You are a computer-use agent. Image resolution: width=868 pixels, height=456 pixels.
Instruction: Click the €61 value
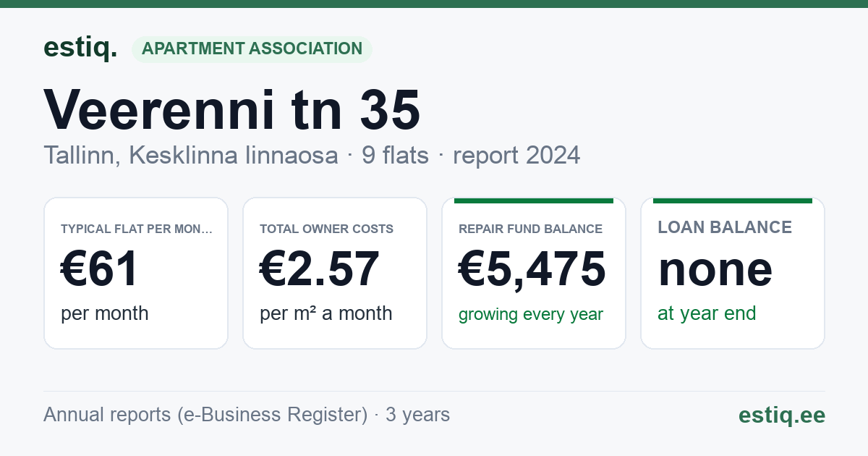click(x=100, y=269)
